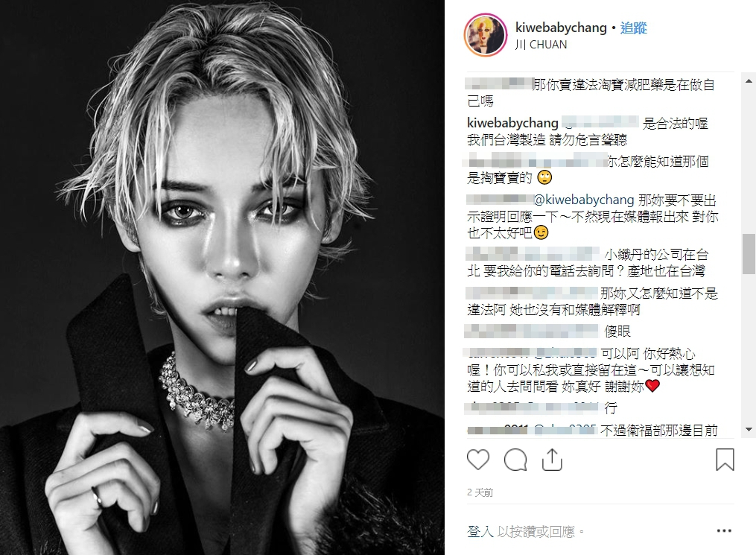Click the comments scrollbar down arrow
The width and height of the screenshot is (756, 555).
pyautogui.click(x=749, y=429)
